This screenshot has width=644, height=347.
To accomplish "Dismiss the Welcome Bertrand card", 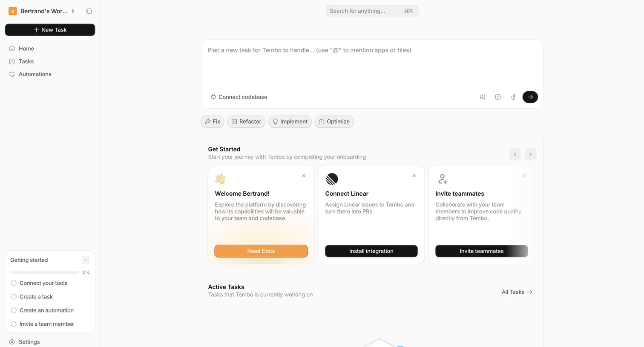I will pos(304,176).
